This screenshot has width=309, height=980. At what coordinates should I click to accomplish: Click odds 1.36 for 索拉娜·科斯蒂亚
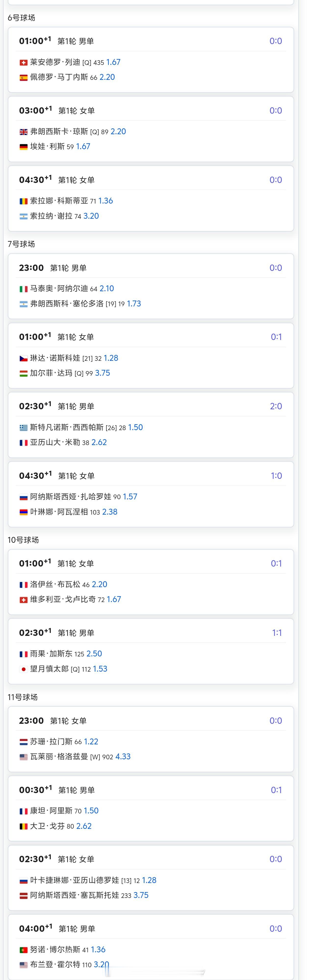coord(105,201)
